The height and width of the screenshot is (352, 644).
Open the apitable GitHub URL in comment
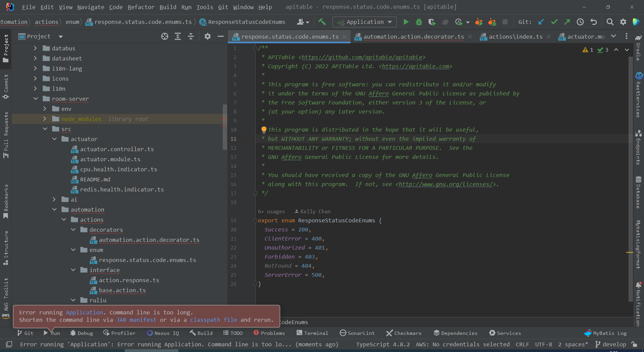(x=362, y=57)
